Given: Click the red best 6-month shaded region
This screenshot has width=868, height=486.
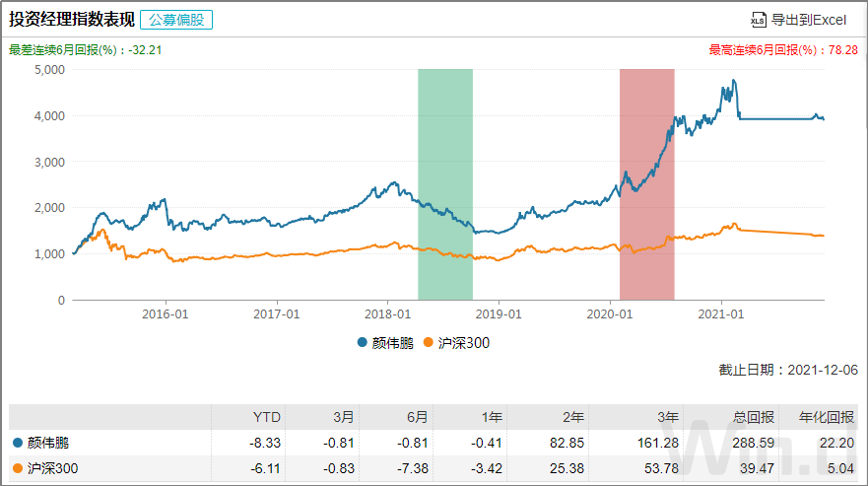Looking at the screenshot, I should (646, 184).
